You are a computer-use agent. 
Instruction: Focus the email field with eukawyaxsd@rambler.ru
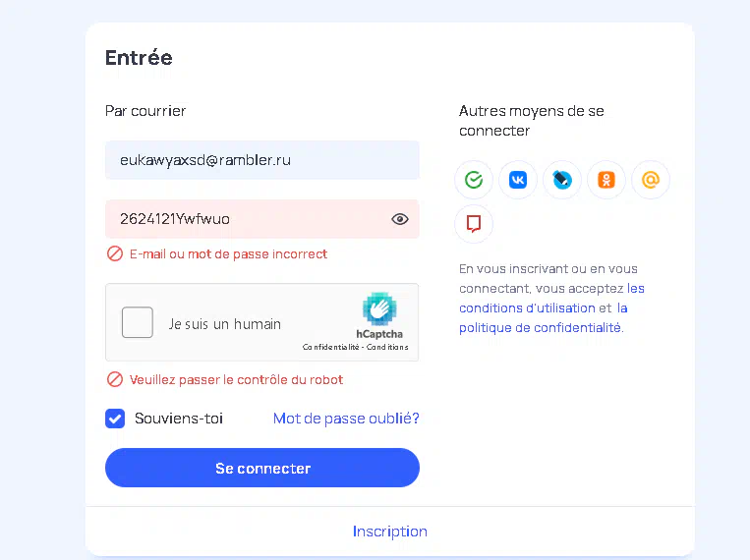coord(262,160)
